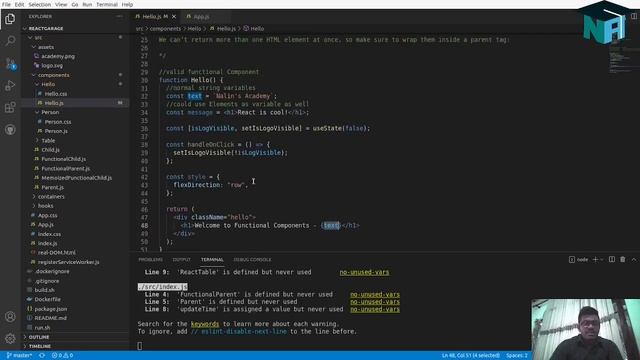The width and height of the screenshot is (640, 360).
Task: Open the Terminal menu
Action: pos(107,4)
